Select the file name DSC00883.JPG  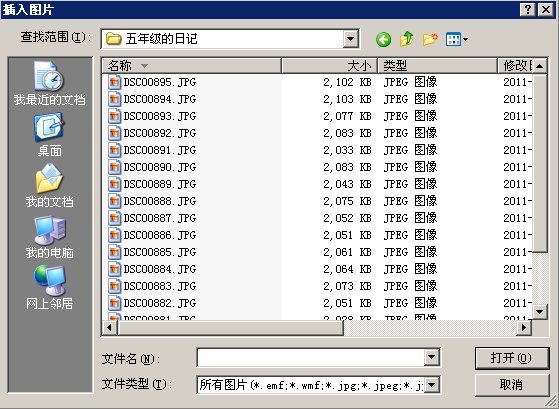[160, 286]
